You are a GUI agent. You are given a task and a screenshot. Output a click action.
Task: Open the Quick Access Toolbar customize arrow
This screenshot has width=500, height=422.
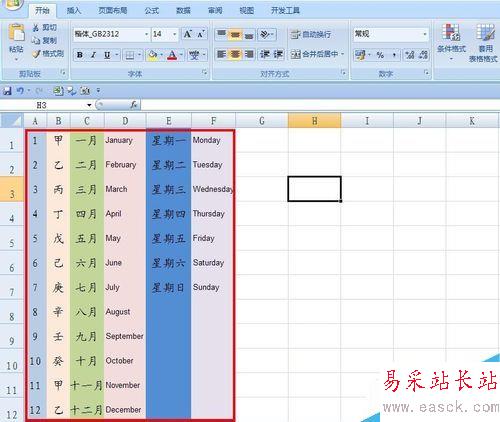click(98, 90)
